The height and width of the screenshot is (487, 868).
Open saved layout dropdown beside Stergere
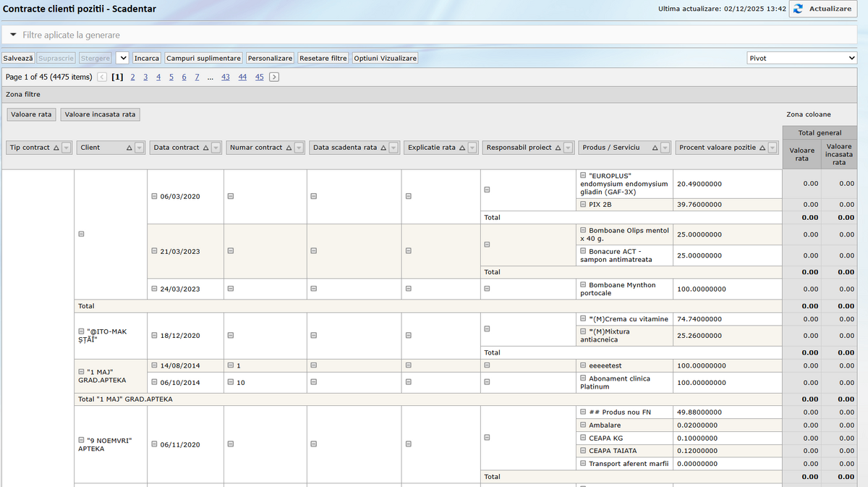[122, 58]
